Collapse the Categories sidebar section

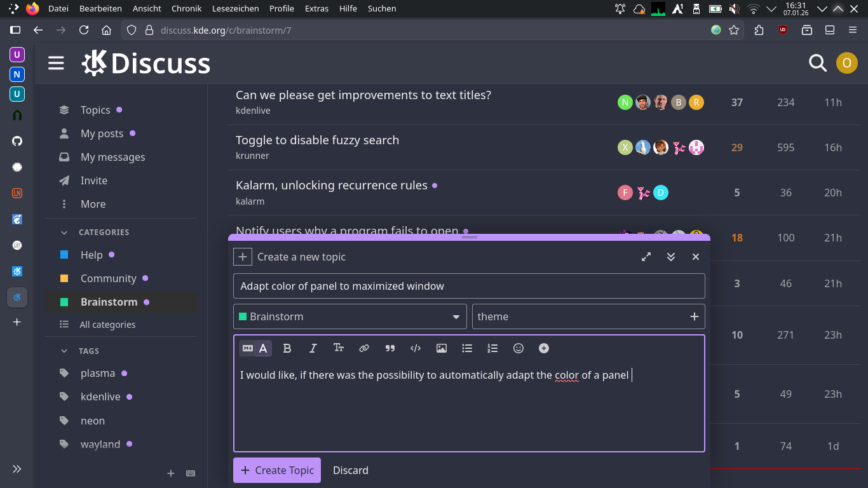point(64,233)
